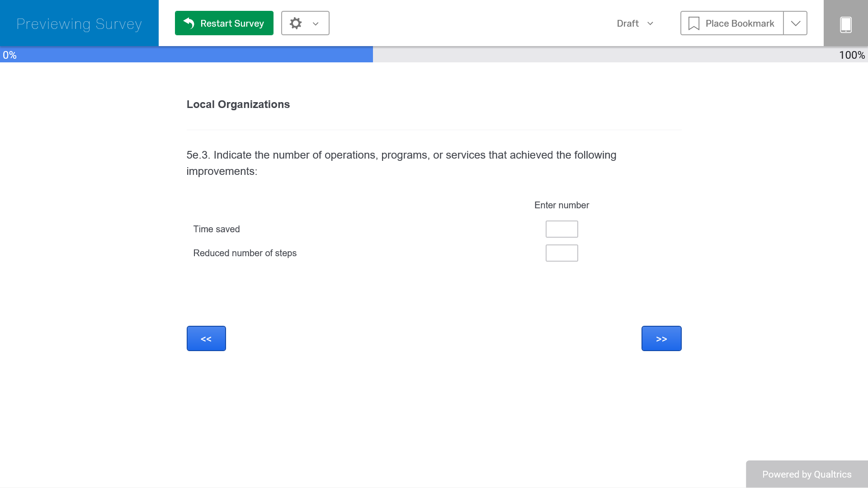Viewport: 868px width, 488px height.
Task: Click the Restart Survey arrow icon
Action: pos(189,23)
